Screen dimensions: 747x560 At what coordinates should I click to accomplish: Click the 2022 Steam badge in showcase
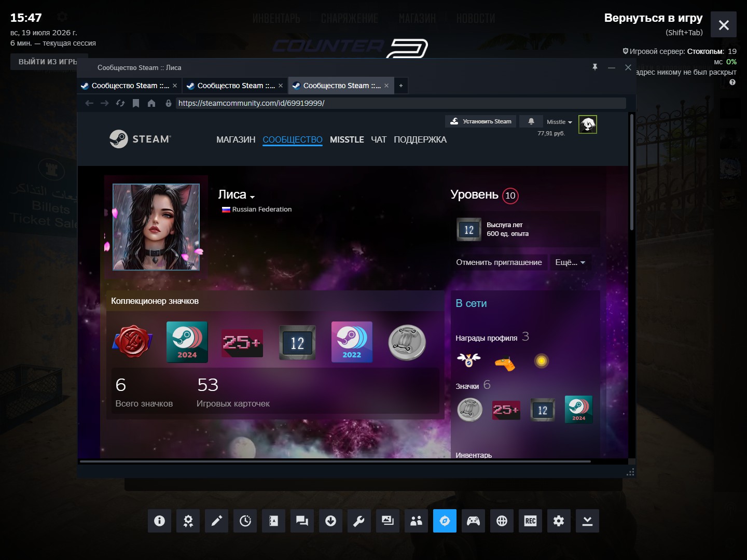[x=352, y=342]
